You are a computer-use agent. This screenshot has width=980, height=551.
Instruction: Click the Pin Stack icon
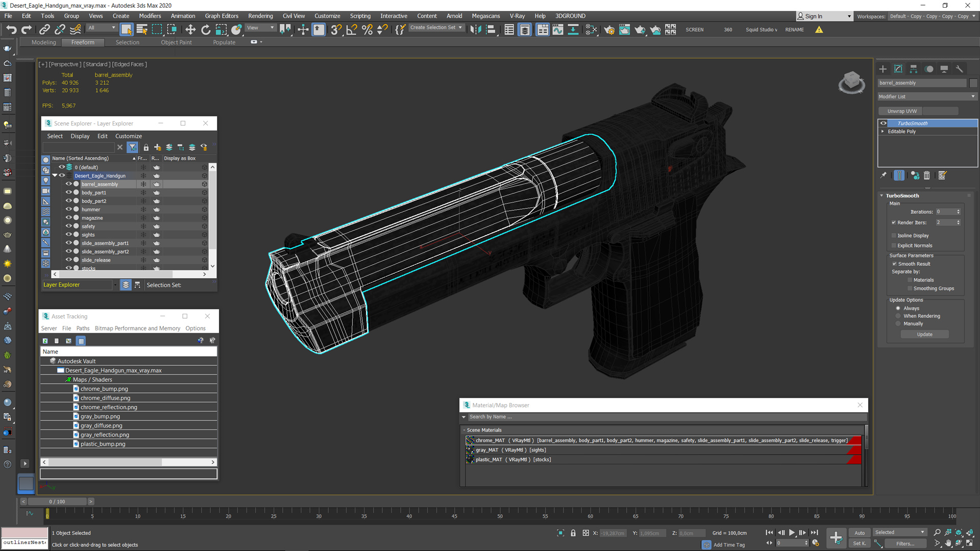click(884, 176)
